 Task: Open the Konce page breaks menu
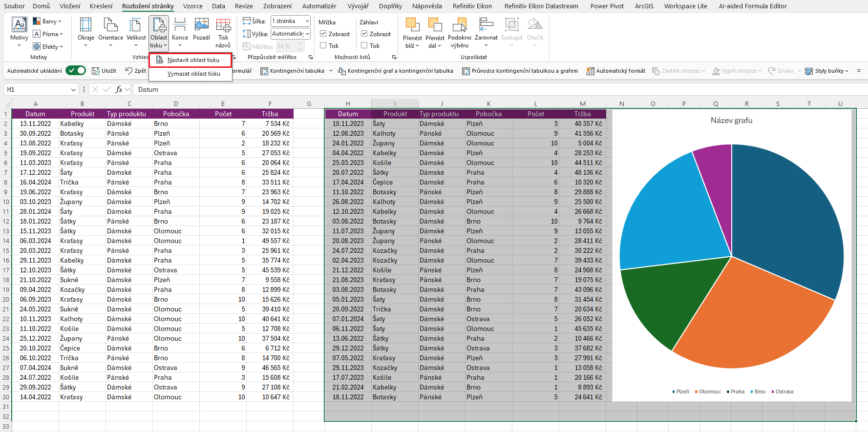tap(180, 32)
